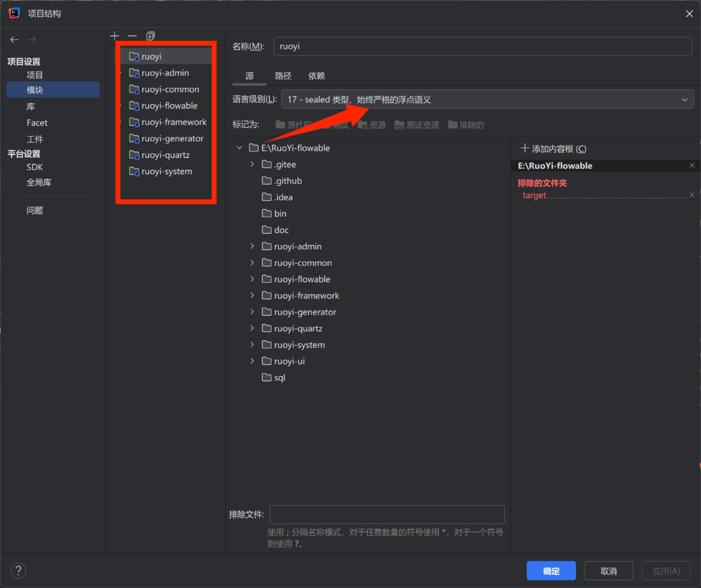Image resolution: width=701 pixels, height=588 pixels.
Task: Click the 取消 (Cancel) button
Action: 609,571
